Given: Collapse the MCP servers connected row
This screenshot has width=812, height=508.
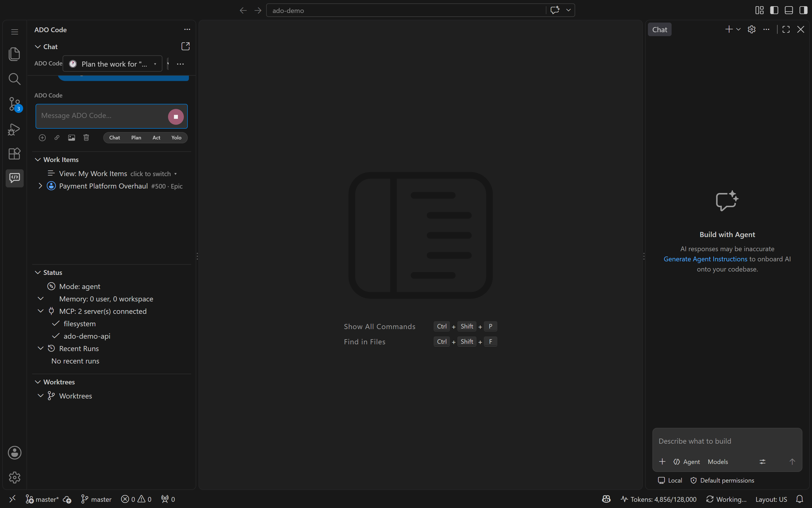Looking at the screenshot, I should click(41, 311).
